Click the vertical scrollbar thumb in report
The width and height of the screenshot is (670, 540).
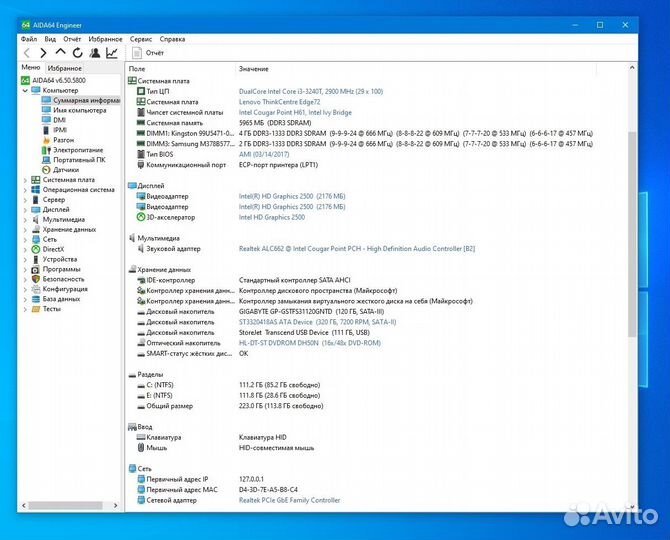632,234
